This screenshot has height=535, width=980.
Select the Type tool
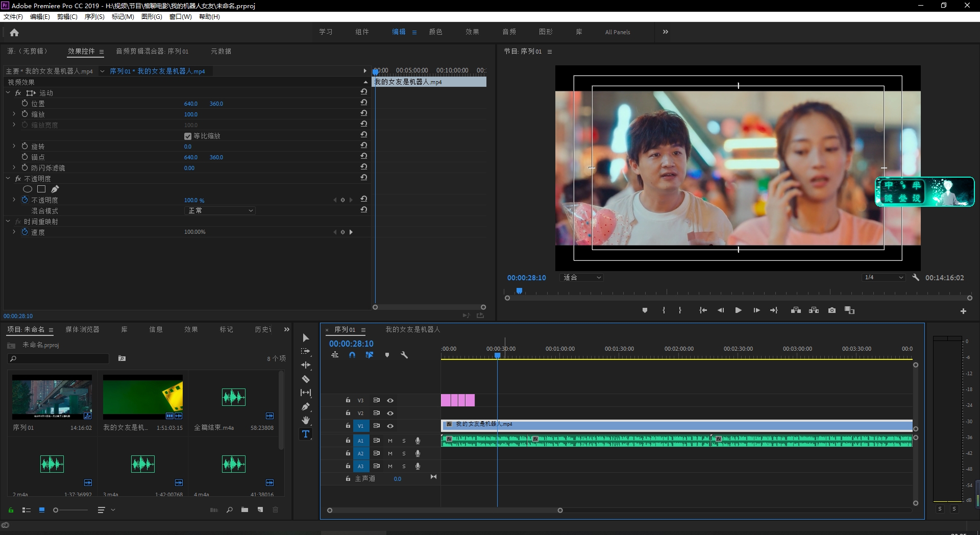[305, 434]
